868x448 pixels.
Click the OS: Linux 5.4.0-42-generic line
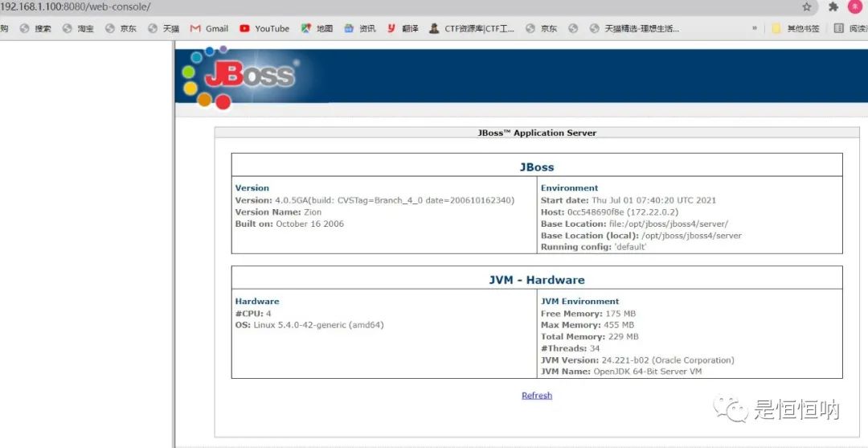pos(309,325)
